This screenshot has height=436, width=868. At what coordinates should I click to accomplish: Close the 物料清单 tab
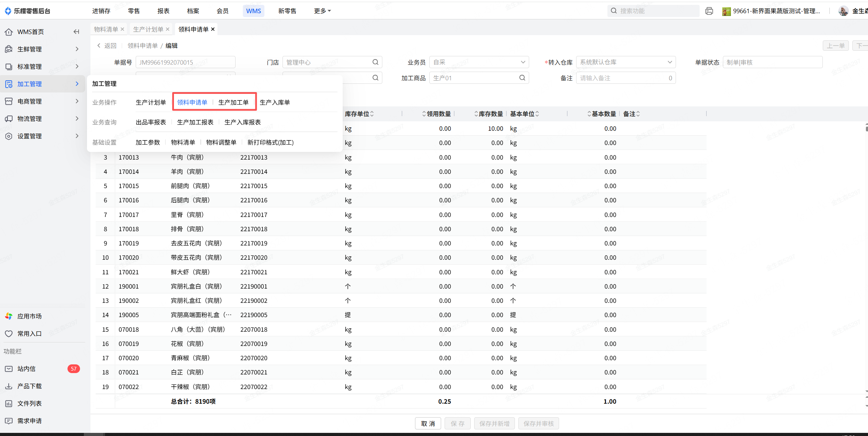coord(122,29)
